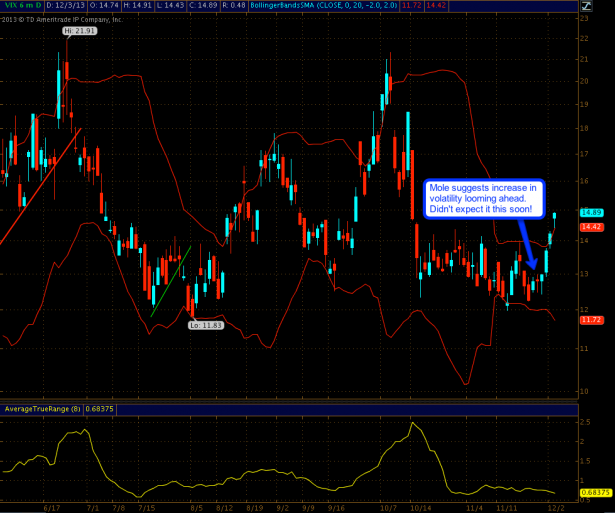Click the 14.89 current price tag
Viewport: 615px width, 513px height.
[590, 213]
